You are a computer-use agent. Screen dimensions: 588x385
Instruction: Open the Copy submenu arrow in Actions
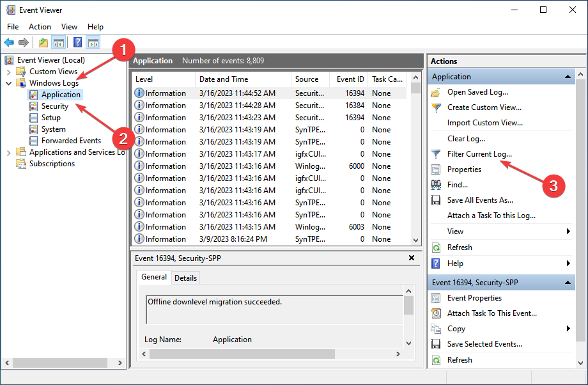pyautogui.click(x=568, y=329)
